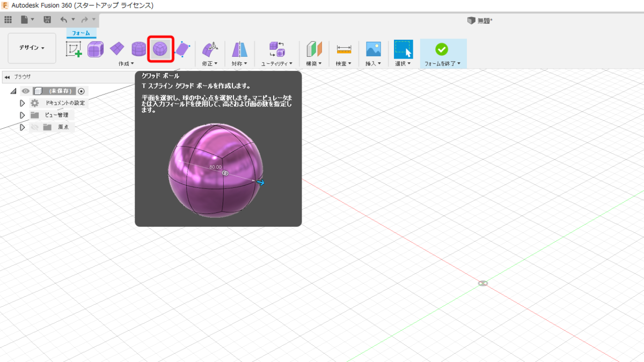644x362 pixels.
Task: Click the Redo arrow
Action: point(85,20)
